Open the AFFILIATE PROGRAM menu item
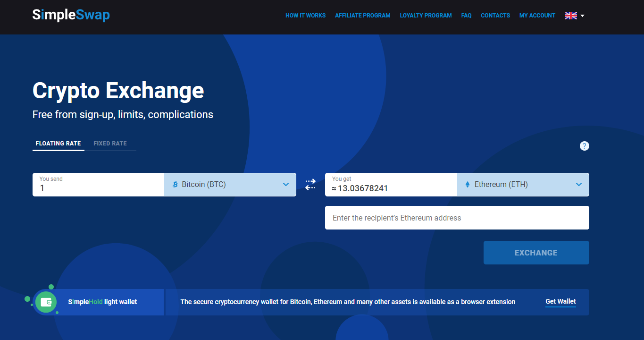This screenshot has height=340, width=644. (362, 15)
